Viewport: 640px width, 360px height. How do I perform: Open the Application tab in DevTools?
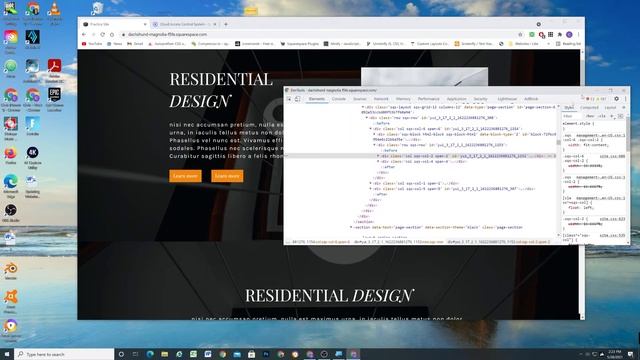pyautogui.click(x=456, y=99)
